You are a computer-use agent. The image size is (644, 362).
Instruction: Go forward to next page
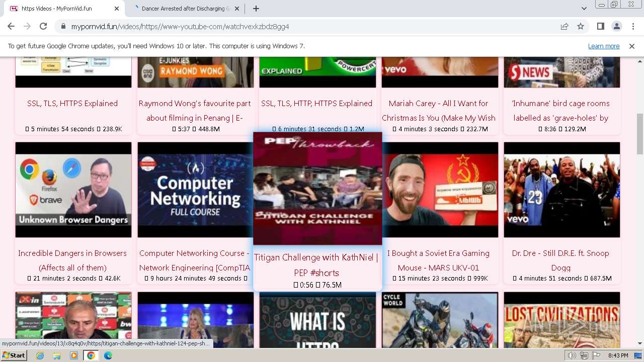click(27, 26)
